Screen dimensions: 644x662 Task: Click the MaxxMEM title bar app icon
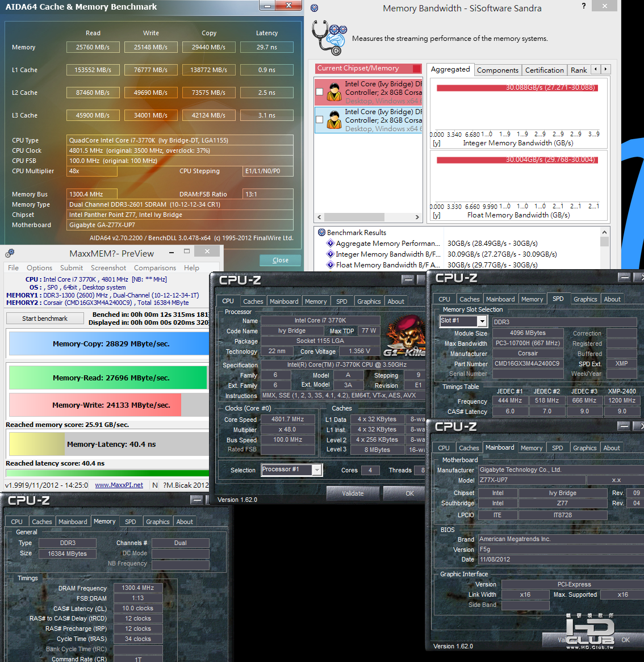click(10, 253)
